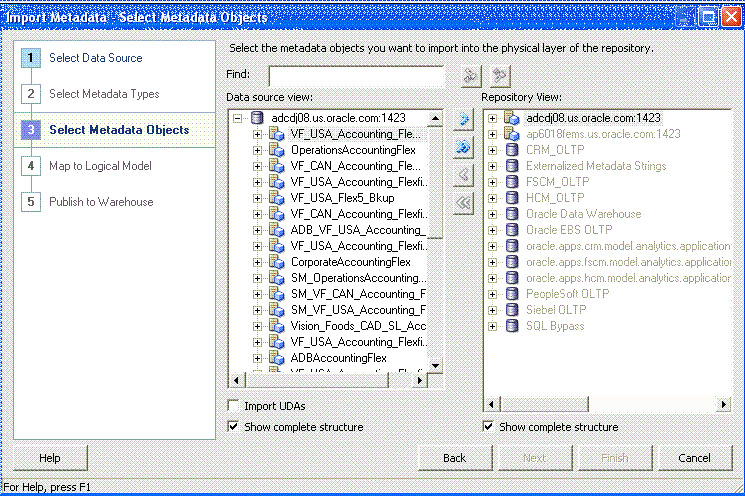The width and height of the screenshot is (745, 496).
Task: Click the Import Selected single-arrow button
Action: pyautogui.click(x=463, y=119)
